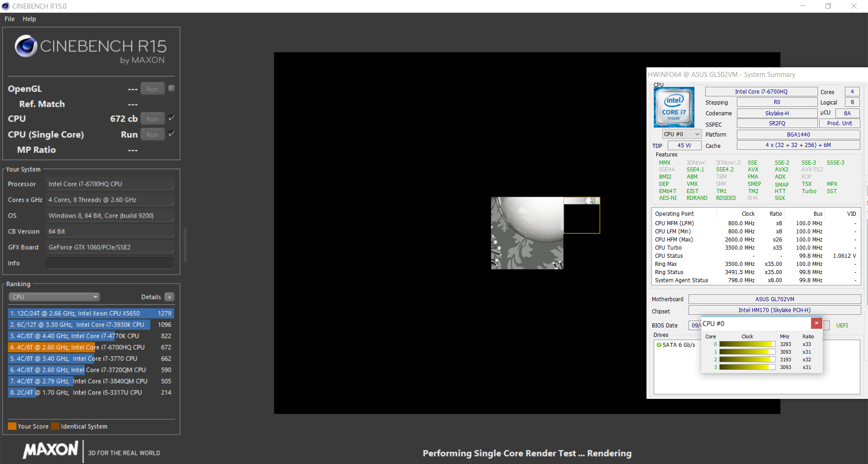Click the UEFI label in HWiNFO
This screenshot has height=464, width=868.
coord(842,326)
